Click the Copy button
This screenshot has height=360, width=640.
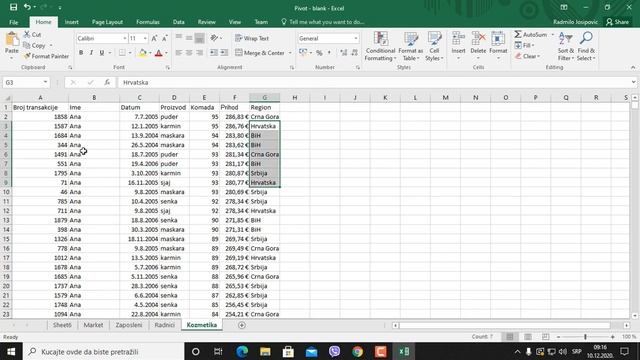coord(34,45)
